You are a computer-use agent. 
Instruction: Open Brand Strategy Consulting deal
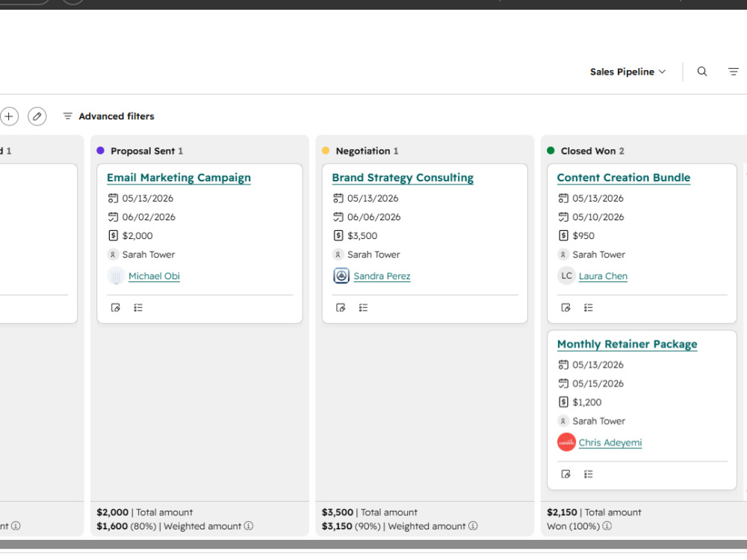(x=403, y=178)
